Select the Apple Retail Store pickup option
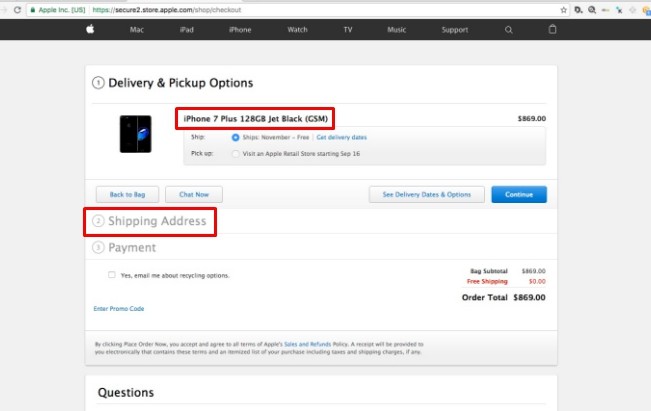Viewport: 651px width, 411px height. (235, 154)
